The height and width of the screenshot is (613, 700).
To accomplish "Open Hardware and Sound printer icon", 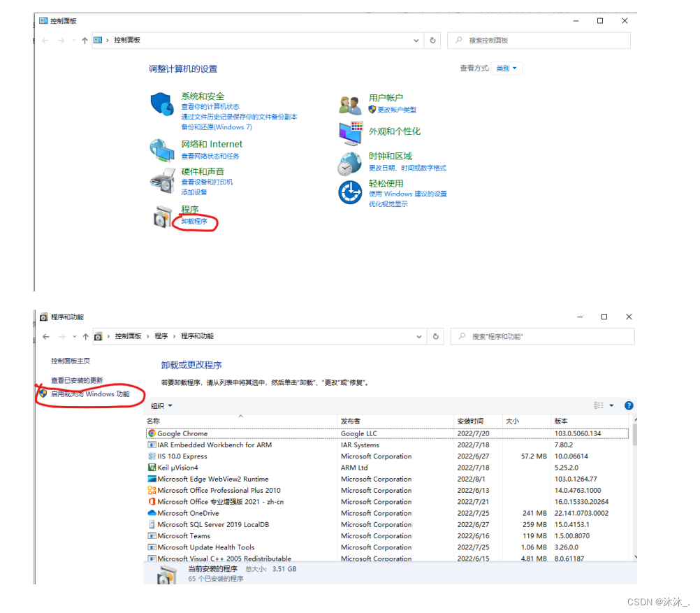I will pos(162,180).
